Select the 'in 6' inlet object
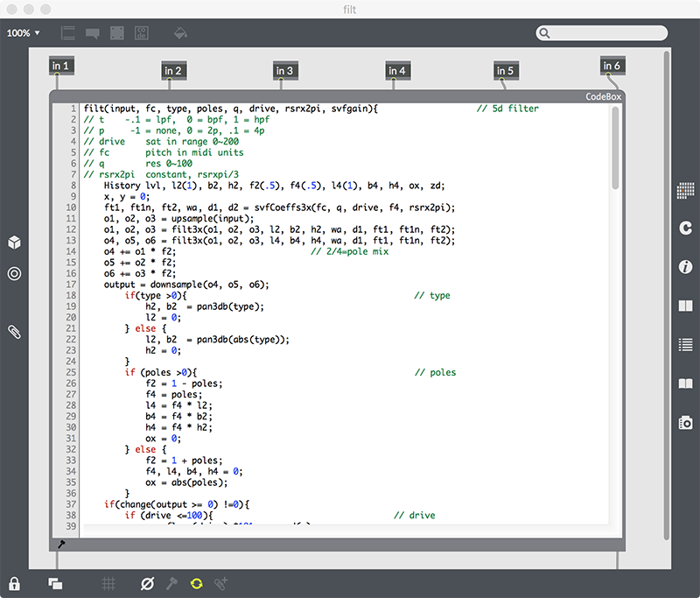 pyautogui.click(x=611, y=66)
